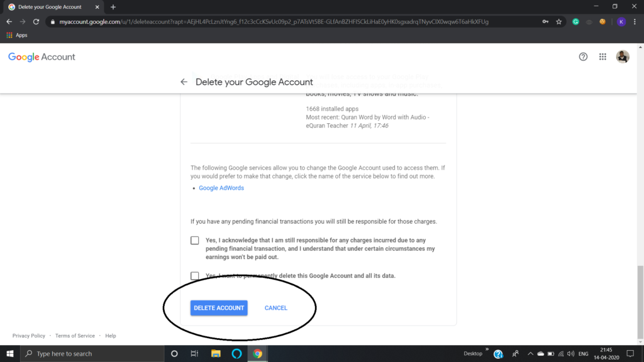The image size is (644, 362).
Task: Go back using the browser back arrow
Action: pos(9,22)
